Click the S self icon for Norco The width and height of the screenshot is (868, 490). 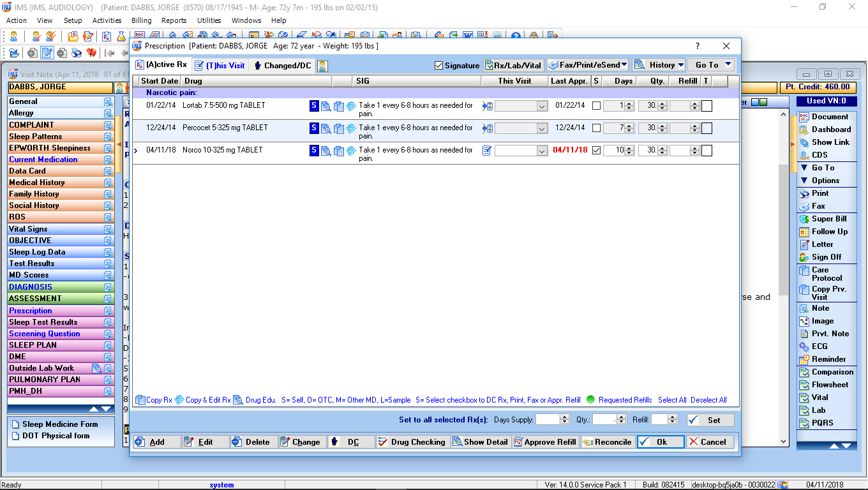click(314, 151)
